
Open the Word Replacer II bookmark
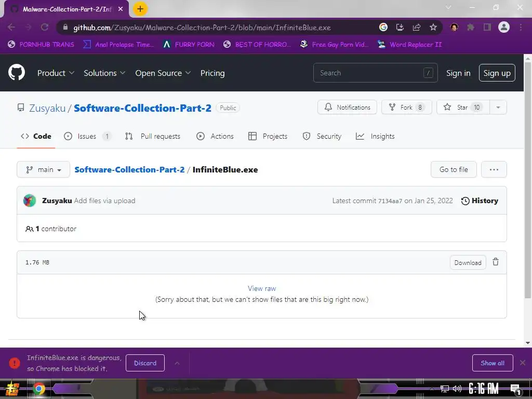point(410,45)
